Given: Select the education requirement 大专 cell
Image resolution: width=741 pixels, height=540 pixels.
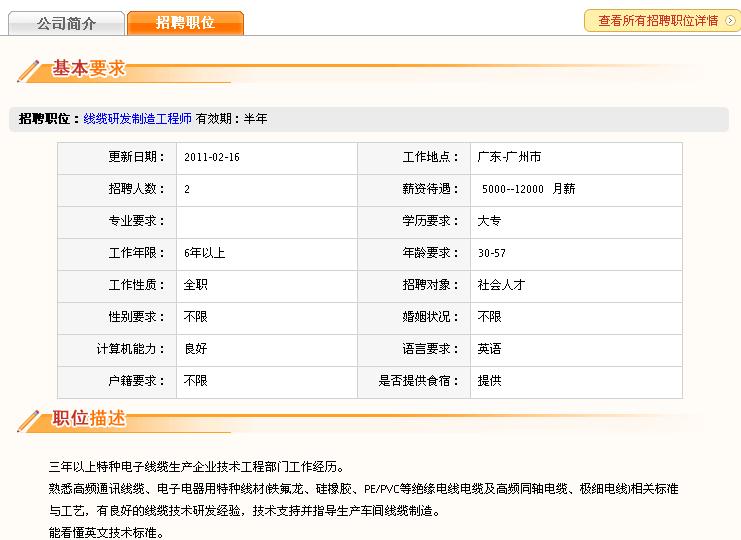Looking at the screenshot, I should point(489,221).
